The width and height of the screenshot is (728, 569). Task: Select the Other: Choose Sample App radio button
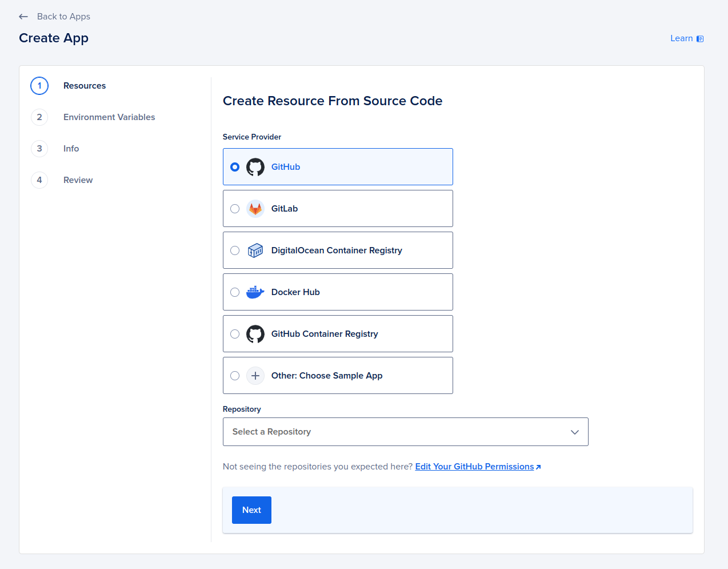235,375
